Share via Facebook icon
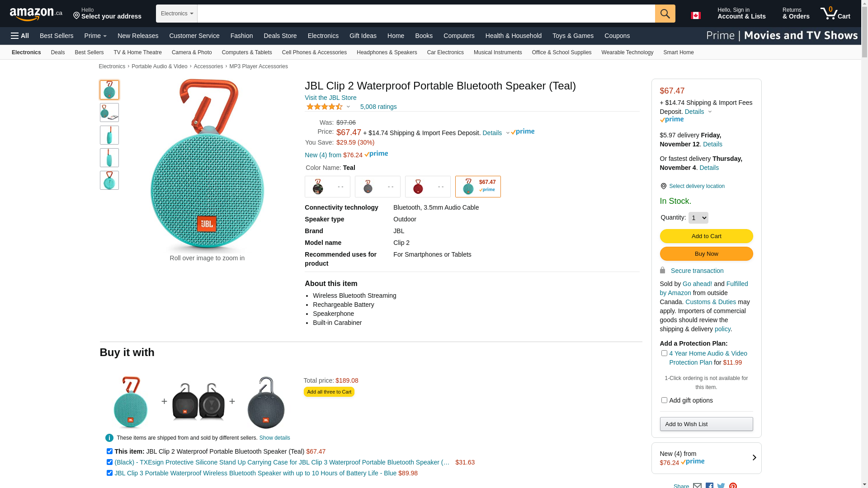The height and width of the screenshot is (488, 868). point(709,485)
